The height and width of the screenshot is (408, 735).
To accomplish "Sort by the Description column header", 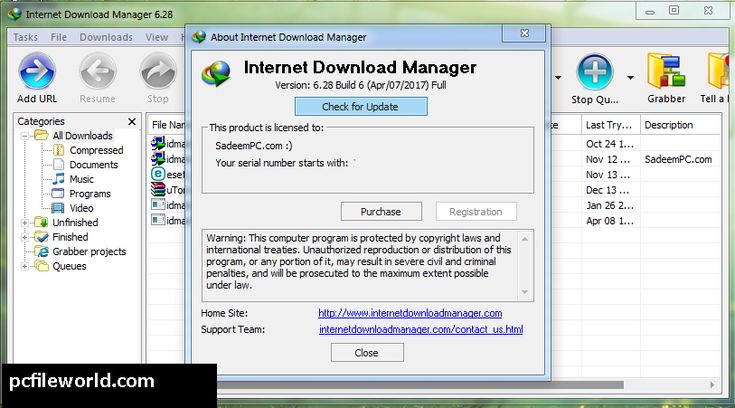I will (x=680, y=125).
